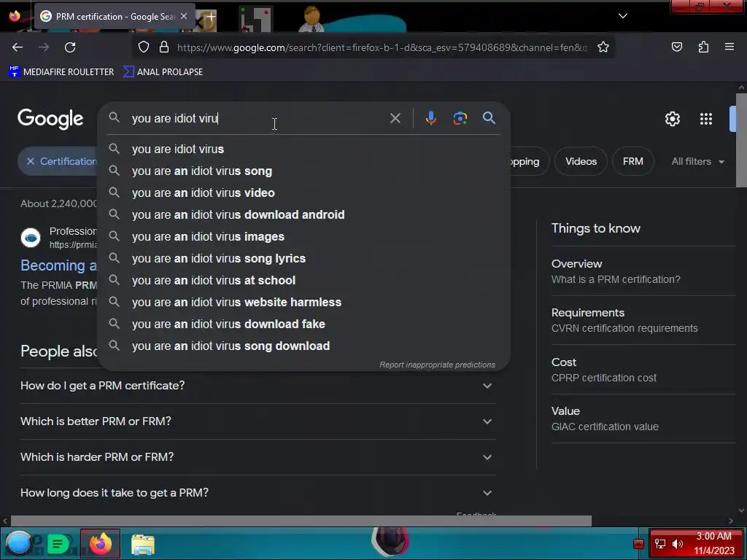Focus the Google search input field
The image size is (747, 560).
coord(258,118)
